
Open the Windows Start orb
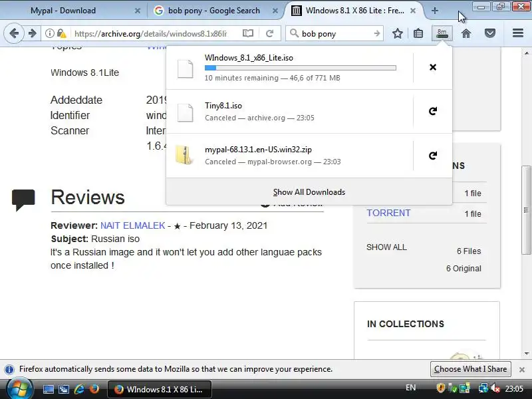pos(19,389)
